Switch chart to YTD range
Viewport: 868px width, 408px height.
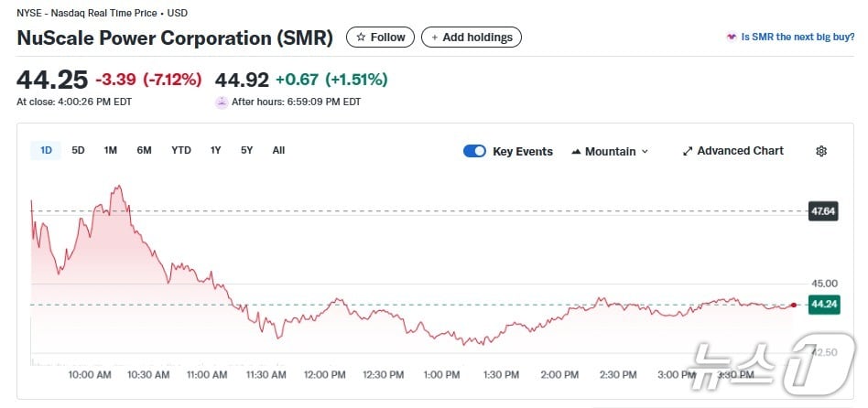click(181, 150)
